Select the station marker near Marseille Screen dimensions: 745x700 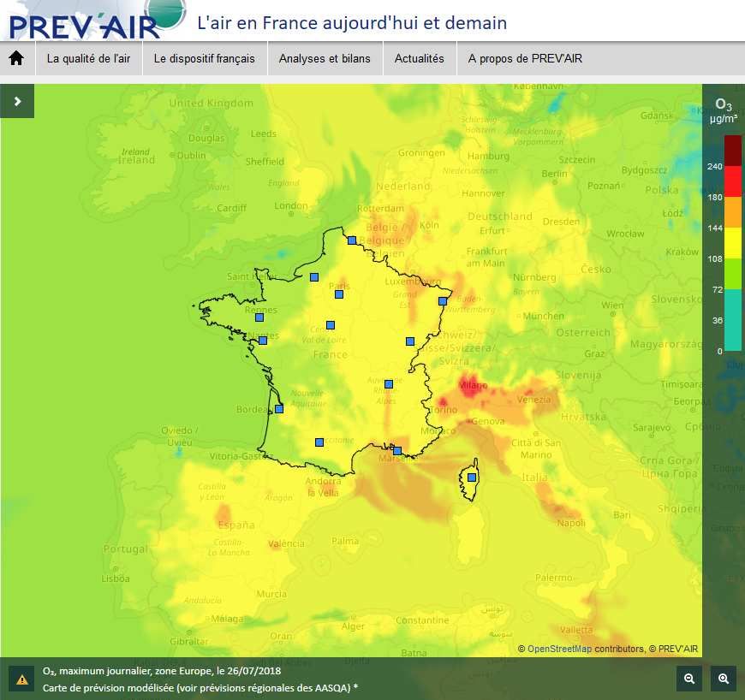click(x=397, y=451)
